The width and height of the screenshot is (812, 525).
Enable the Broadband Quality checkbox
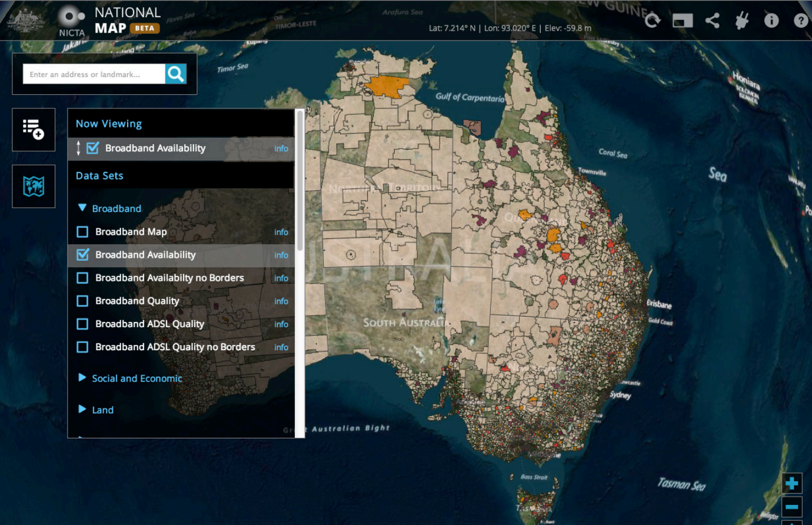click(x=82, y=301)
